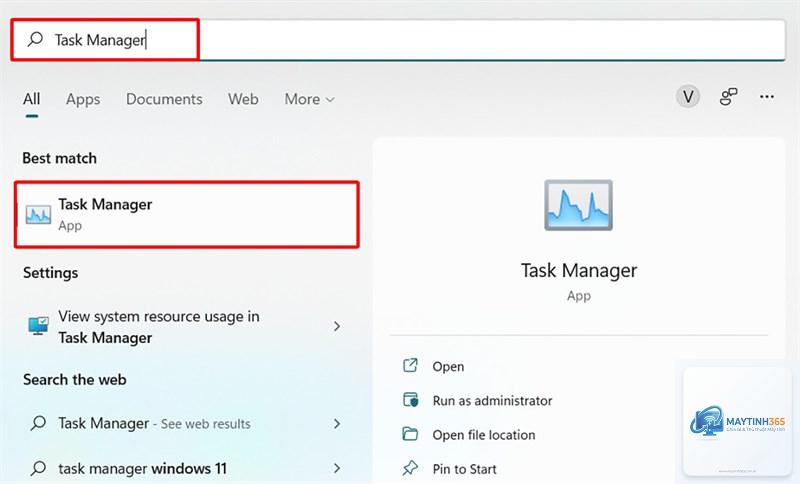The height and width of the screenshot is (484, 800).
Task: Click the monitor icon beside View system resource usage
Action: click(x=38, y=325)
